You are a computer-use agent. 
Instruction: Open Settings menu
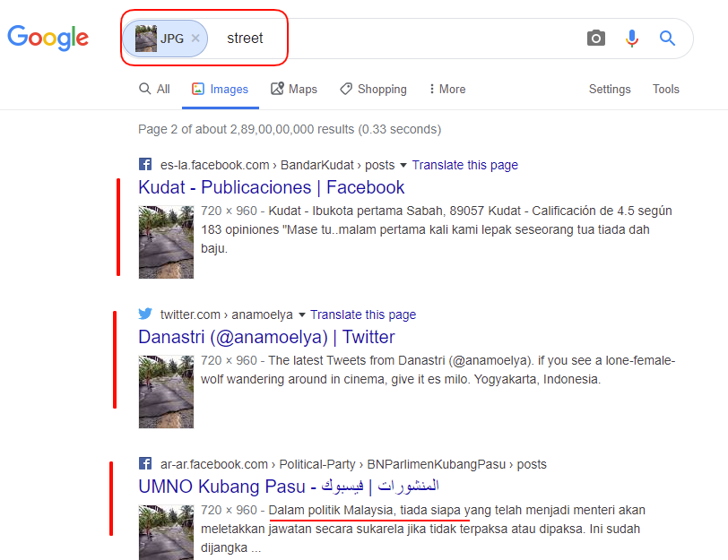610,89
